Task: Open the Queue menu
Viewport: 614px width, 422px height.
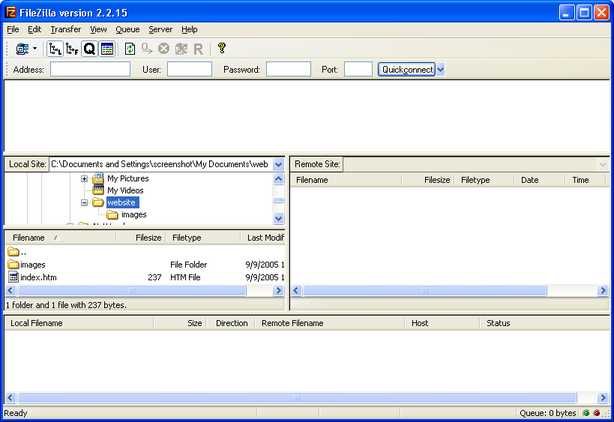Action: coord(128,29)
